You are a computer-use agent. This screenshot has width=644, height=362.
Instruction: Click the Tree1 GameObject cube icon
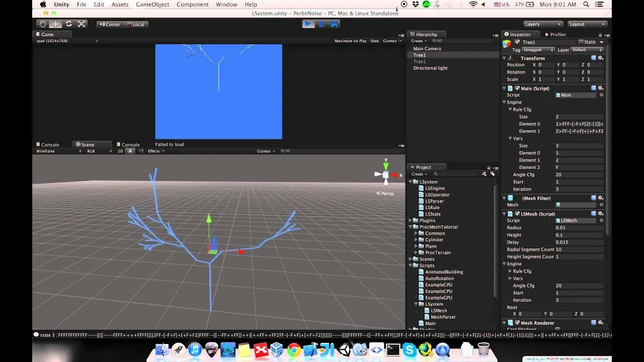click(507, 44)
